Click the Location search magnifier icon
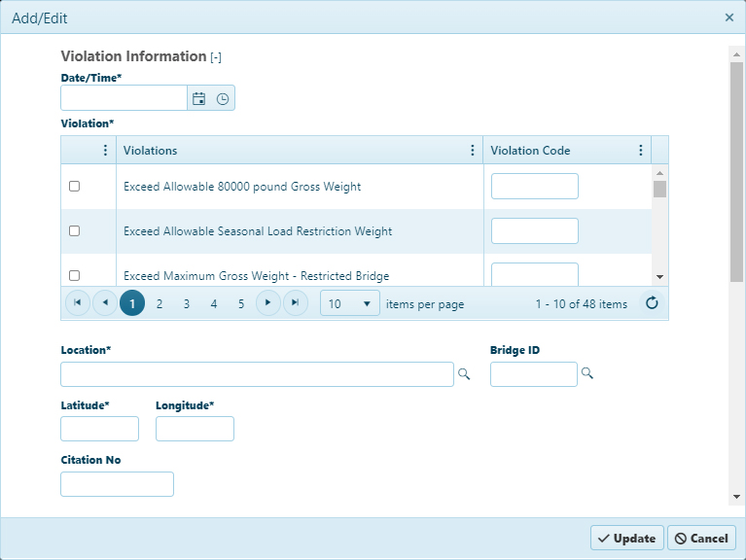The image size is (746, 560). (x=464, y=374)
